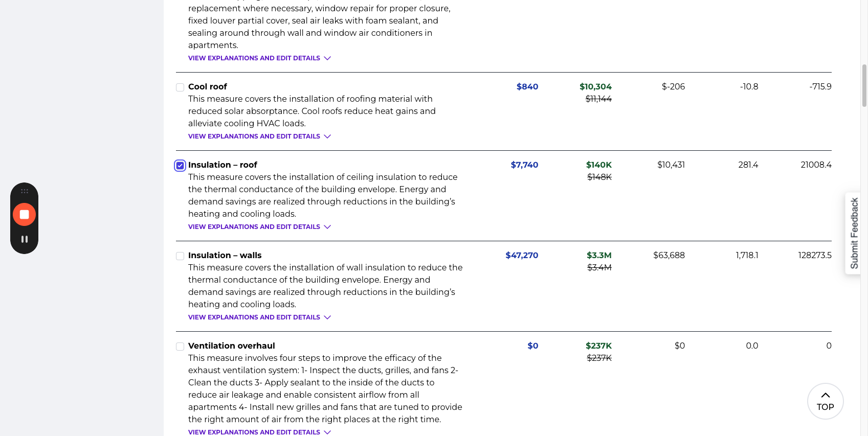868x436 pixels.
Task: Click the Insulation – walls measure title
Action: pyautogui.click(x=225, y=256)
